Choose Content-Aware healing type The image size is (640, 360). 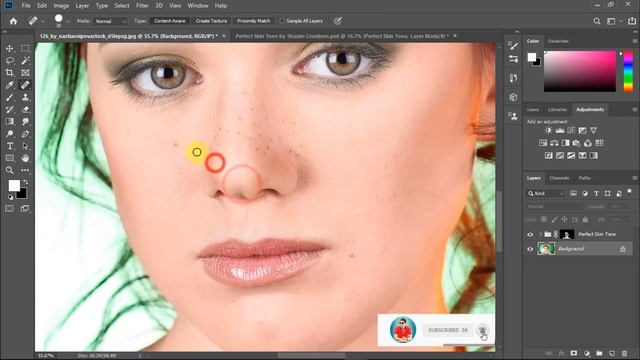click(170, 21)
